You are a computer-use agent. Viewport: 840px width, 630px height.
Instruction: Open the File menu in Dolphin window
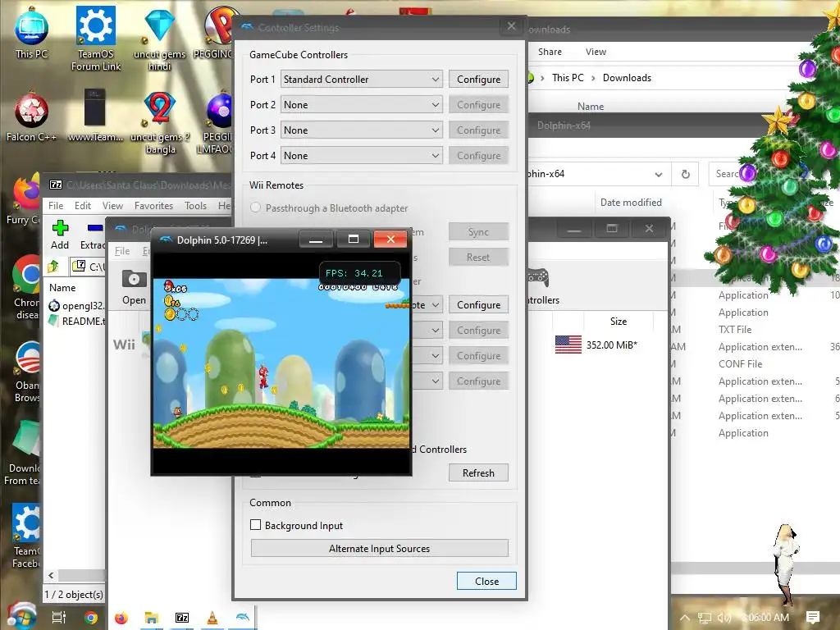(x=122, y=251)
